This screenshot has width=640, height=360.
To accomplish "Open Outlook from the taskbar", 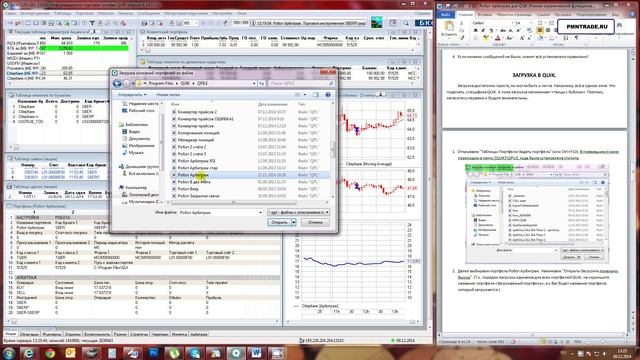I will (71, 353).
